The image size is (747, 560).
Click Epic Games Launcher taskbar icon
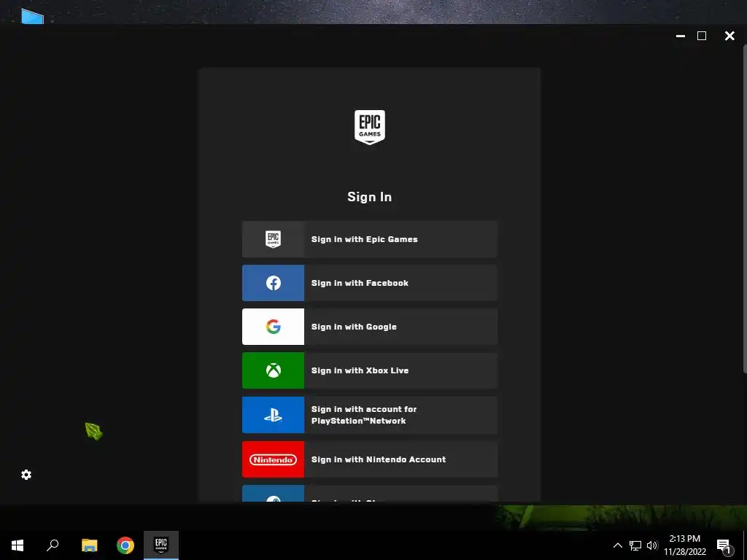point(161,545)
